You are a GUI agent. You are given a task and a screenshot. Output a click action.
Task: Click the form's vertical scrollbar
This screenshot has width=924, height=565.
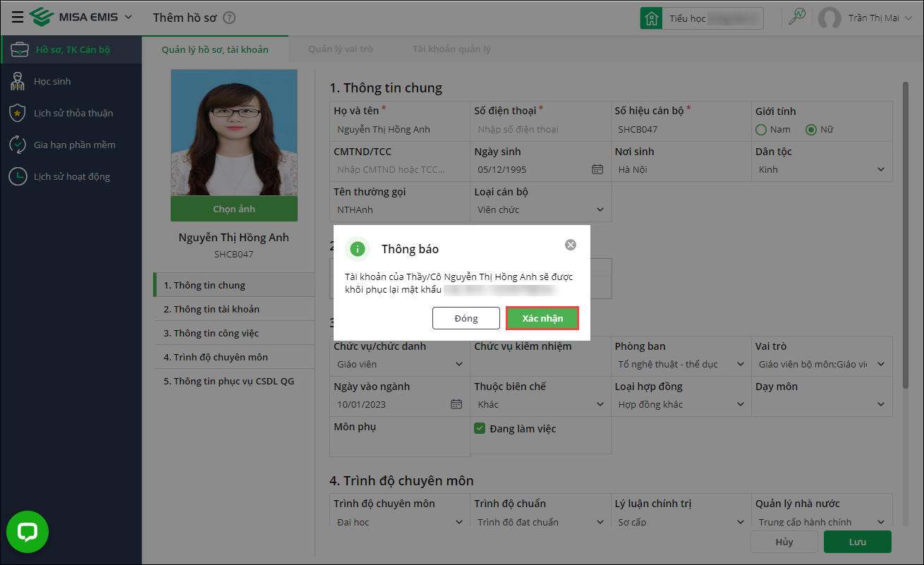coord(905,235)
